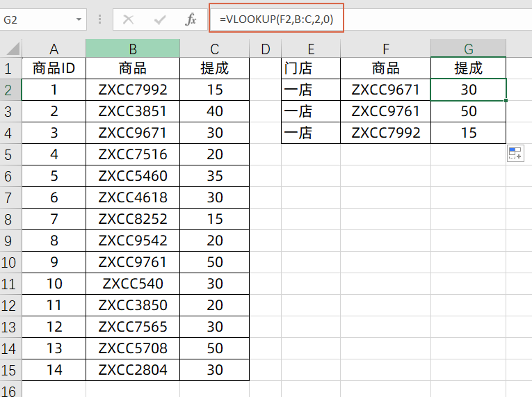Select row 2 header
This screenshot has width=532, height=397.
(10, 90)
